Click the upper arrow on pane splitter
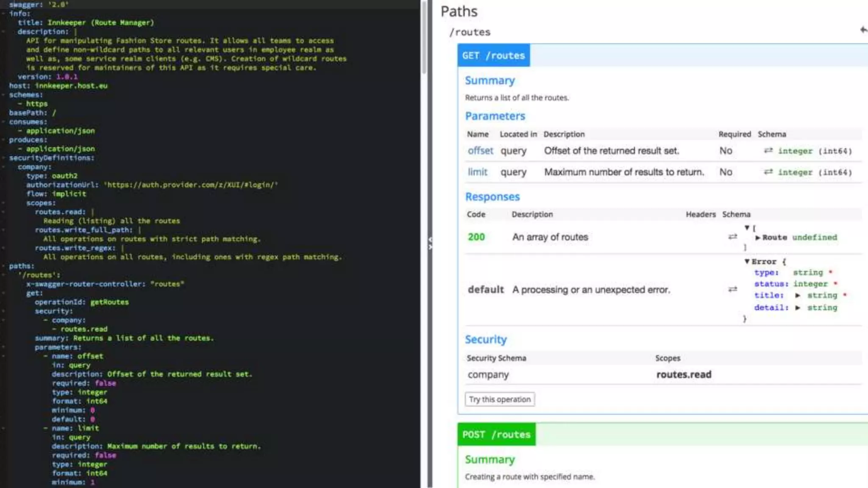The width and height of the screenshot is (868, 488). click(430, 240)
